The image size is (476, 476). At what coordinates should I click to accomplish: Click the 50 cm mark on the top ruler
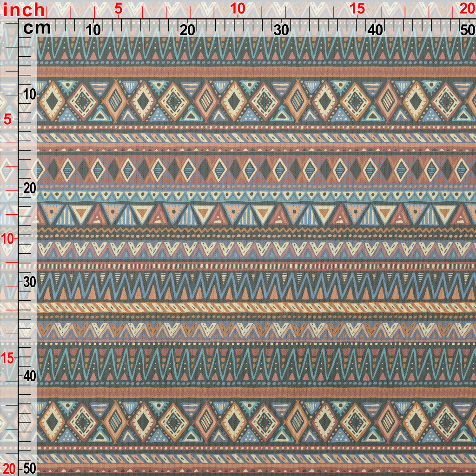click(x=467, y=30)
